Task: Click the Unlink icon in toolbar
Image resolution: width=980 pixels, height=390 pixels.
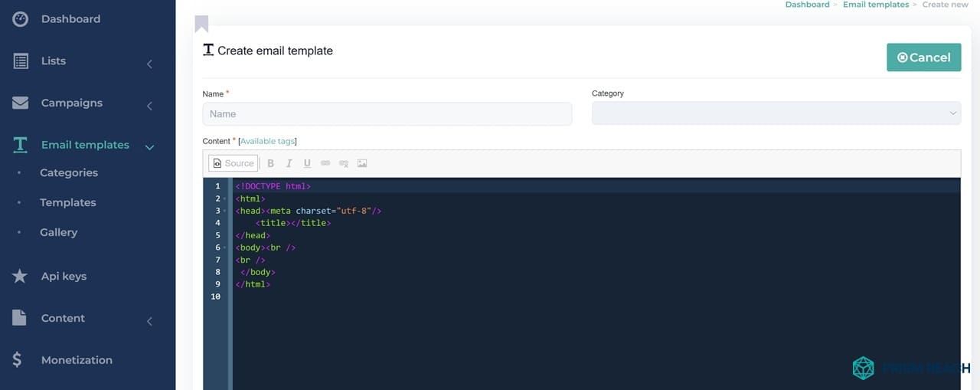Action: point(344,163)
